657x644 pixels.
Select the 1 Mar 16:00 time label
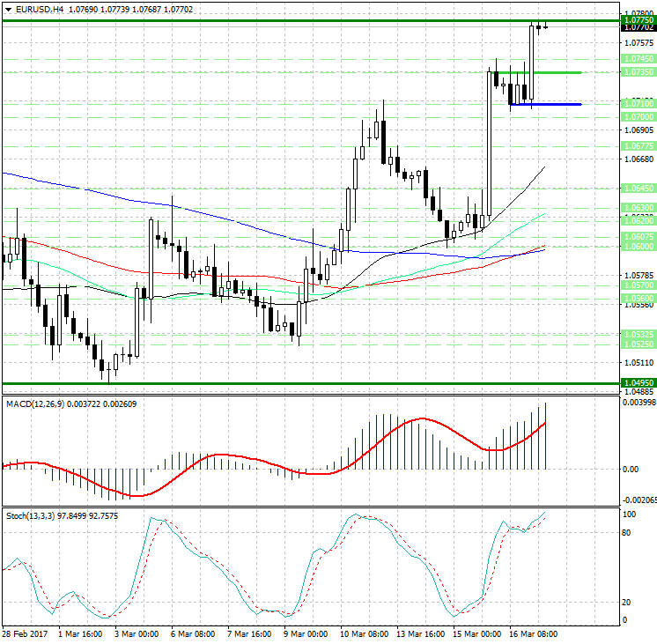(x=80, y=634)
